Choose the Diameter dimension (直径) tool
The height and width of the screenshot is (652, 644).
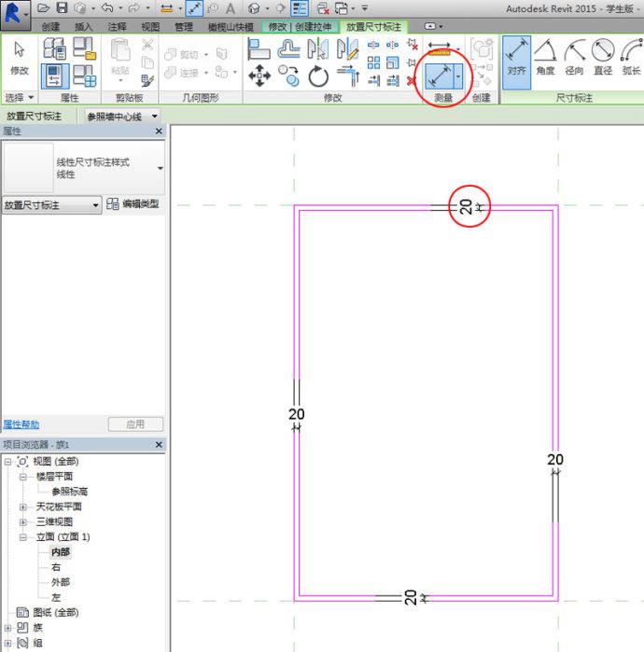[x=603, y=56]
